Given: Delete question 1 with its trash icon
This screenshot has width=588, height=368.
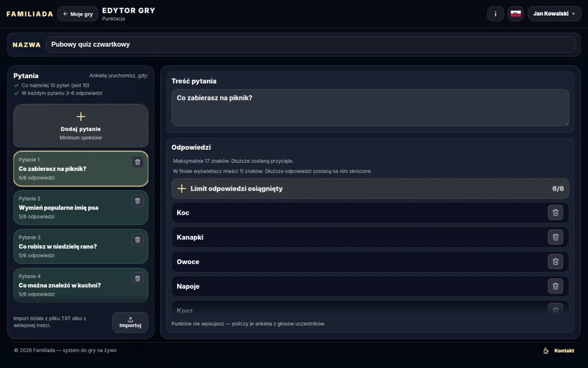Looking at the screenshot, I should 137,162.
